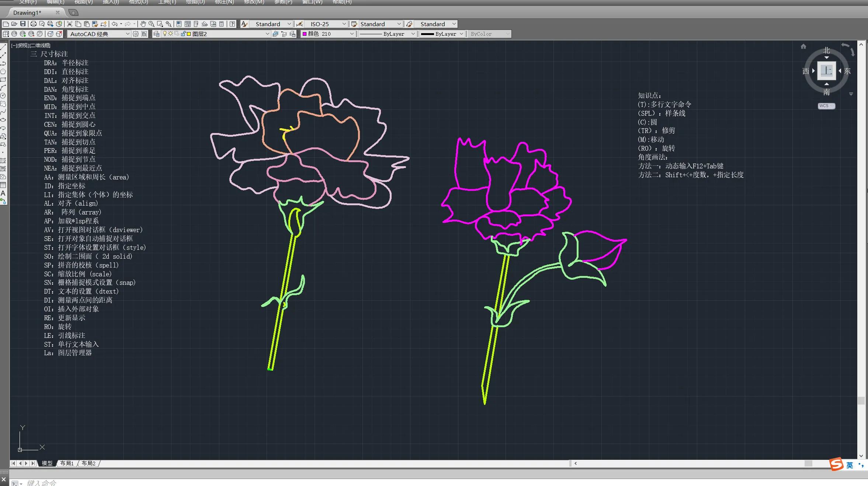
Task: Choose the Multiline Text A tool
Action: point(3,193)
